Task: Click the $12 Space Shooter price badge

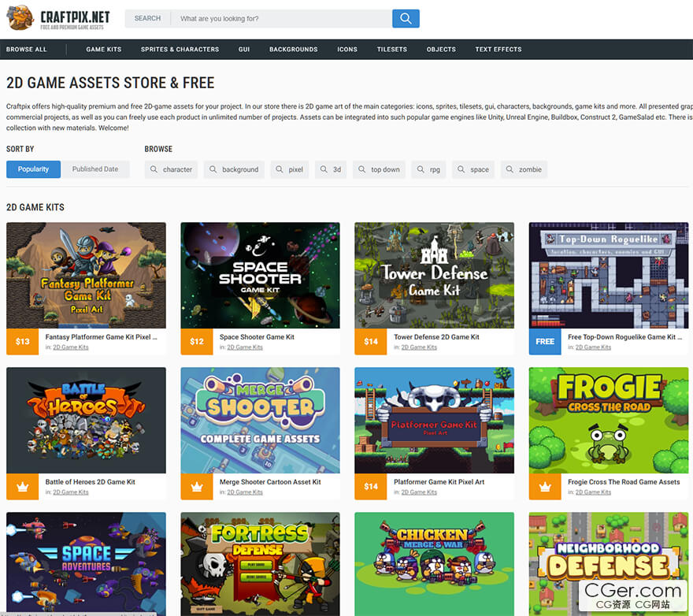Action: click(x=197, y=341)
